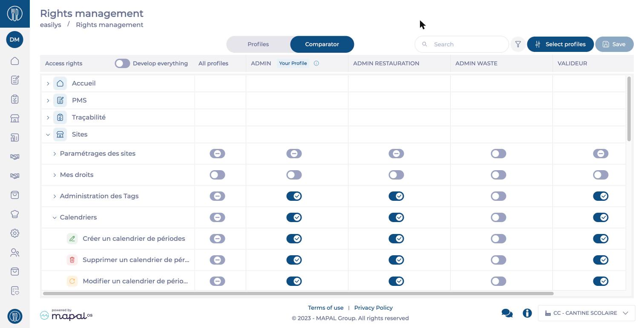Open the chat bubbles icon in the footer

(x=507, y=313)
